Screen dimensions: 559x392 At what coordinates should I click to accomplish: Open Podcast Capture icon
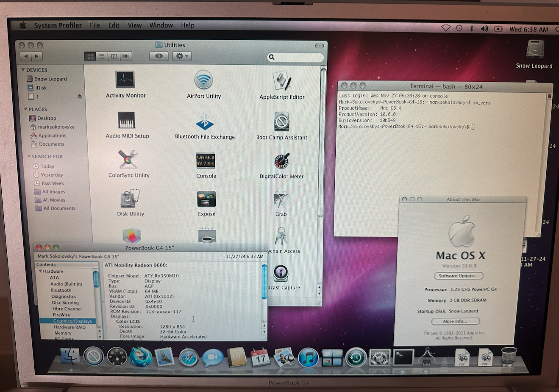281,273
